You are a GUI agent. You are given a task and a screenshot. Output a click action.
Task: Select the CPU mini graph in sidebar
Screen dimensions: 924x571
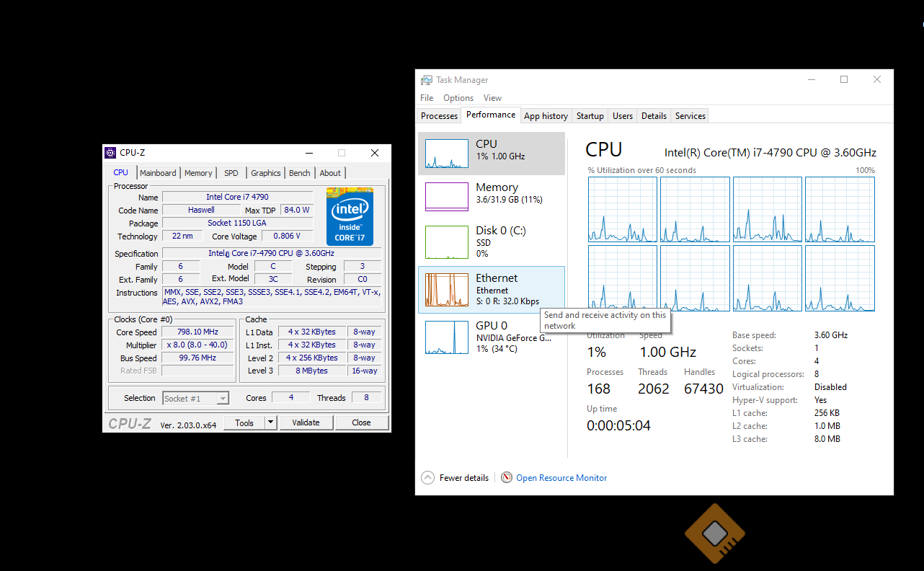(446, 154)
